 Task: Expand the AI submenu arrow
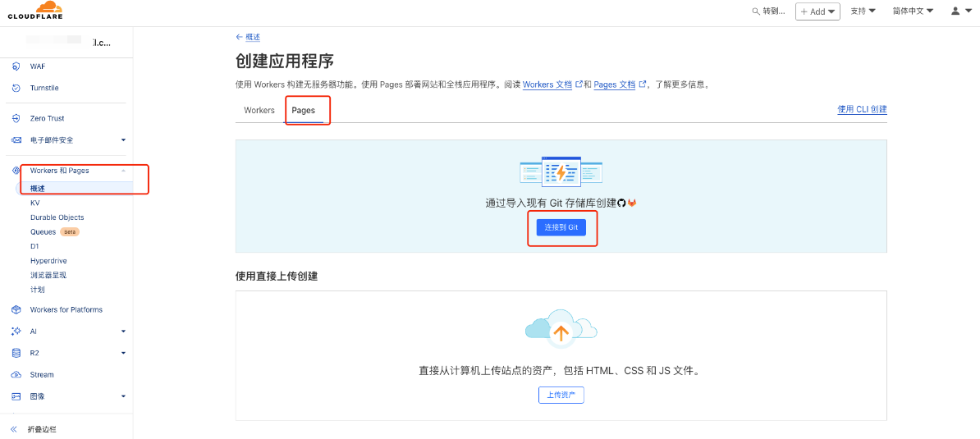pos(123,331)
